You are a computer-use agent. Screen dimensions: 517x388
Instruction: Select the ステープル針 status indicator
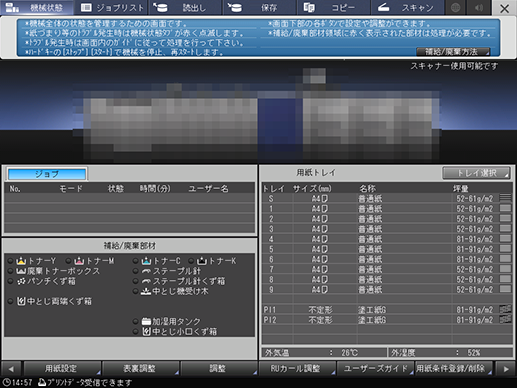[135, 271]
